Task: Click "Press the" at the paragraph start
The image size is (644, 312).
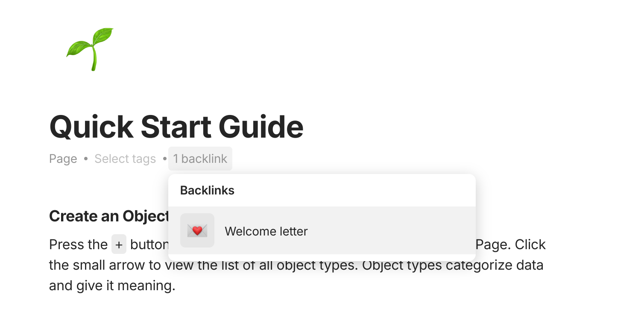Action: point(78,244)
